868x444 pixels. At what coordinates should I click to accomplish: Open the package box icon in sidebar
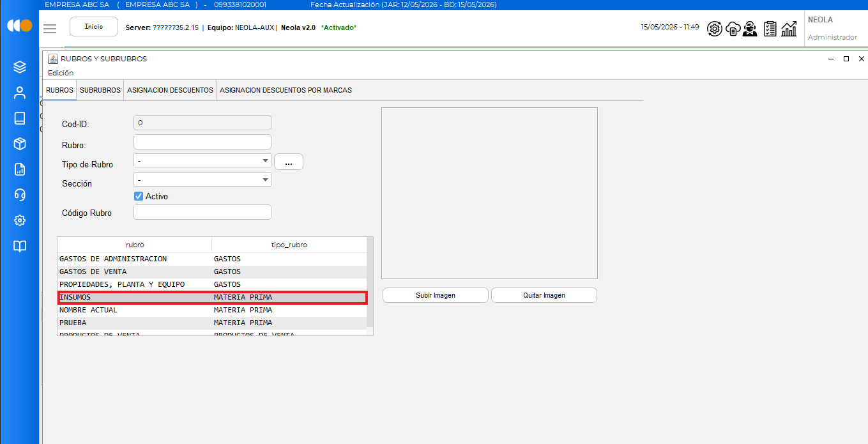coord(20,144)
